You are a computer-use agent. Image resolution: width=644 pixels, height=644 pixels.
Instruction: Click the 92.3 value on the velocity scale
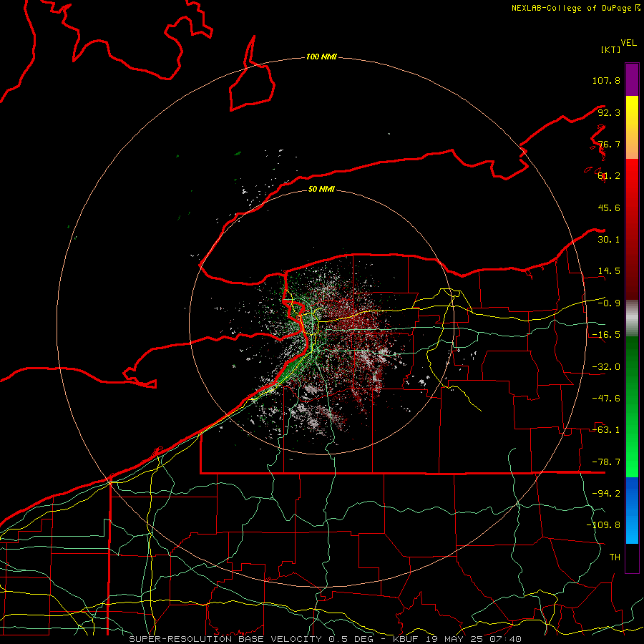pyautogui.click(x=609, y=112)
